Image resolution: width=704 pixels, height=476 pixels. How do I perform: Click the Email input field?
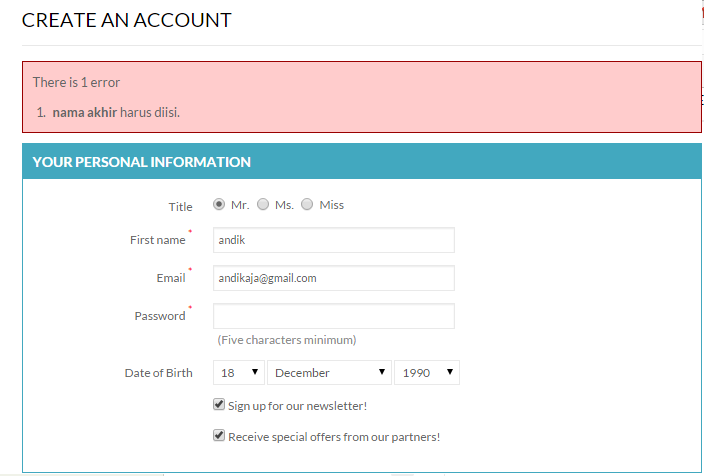click(334, 278)
